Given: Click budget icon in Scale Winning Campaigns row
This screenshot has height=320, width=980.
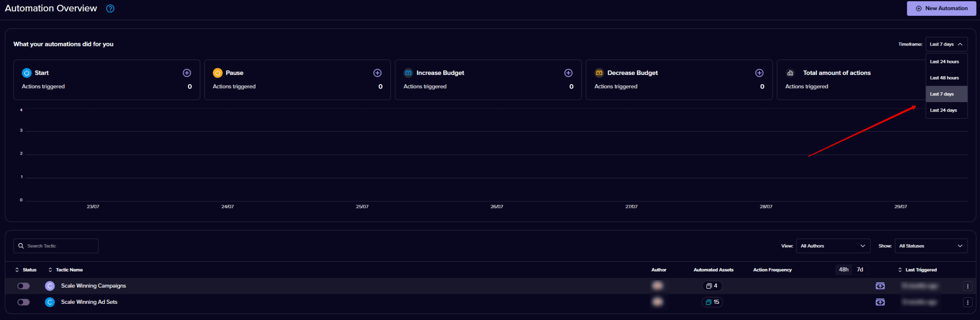Looking at the screenshot, I should (x=880, y=286).
